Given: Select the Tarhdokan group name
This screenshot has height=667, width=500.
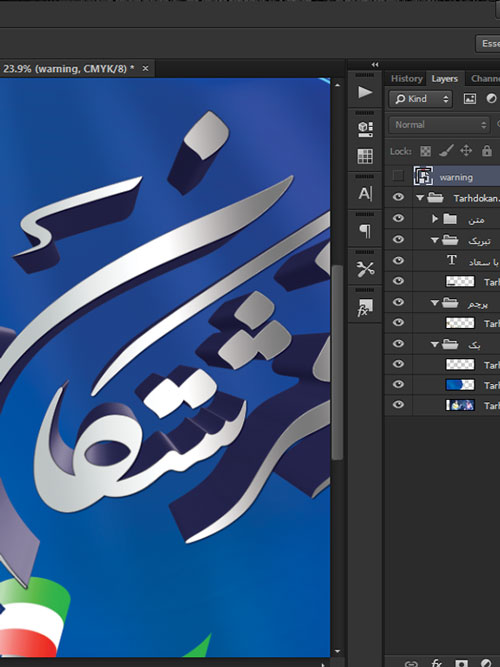Looking at the screenshot, I should click(x=476, y=198).
